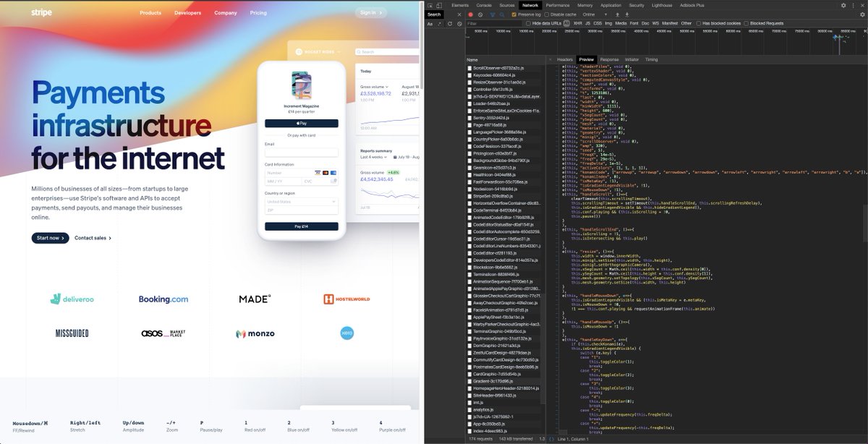Click the Sign in button
The image size is (868, 444).
point(370,12)
